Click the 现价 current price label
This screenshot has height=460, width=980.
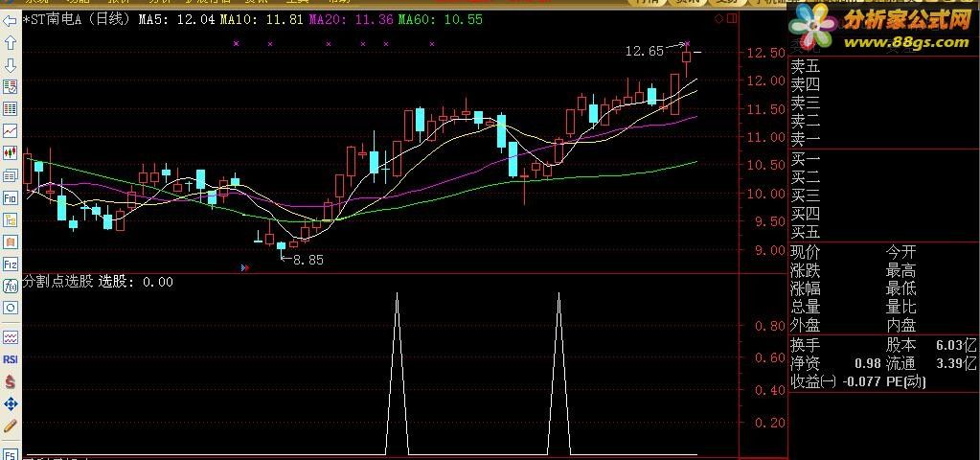pos(806,252)
